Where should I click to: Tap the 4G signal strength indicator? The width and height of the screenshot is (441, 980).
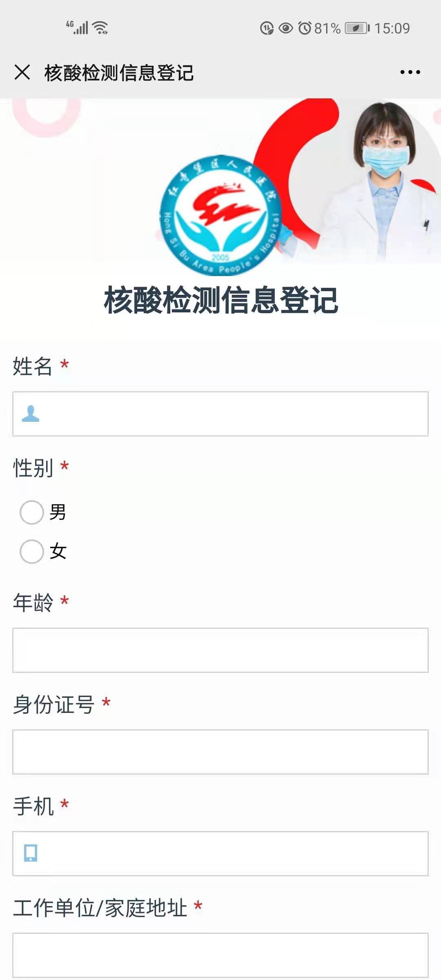pos(77,27)
